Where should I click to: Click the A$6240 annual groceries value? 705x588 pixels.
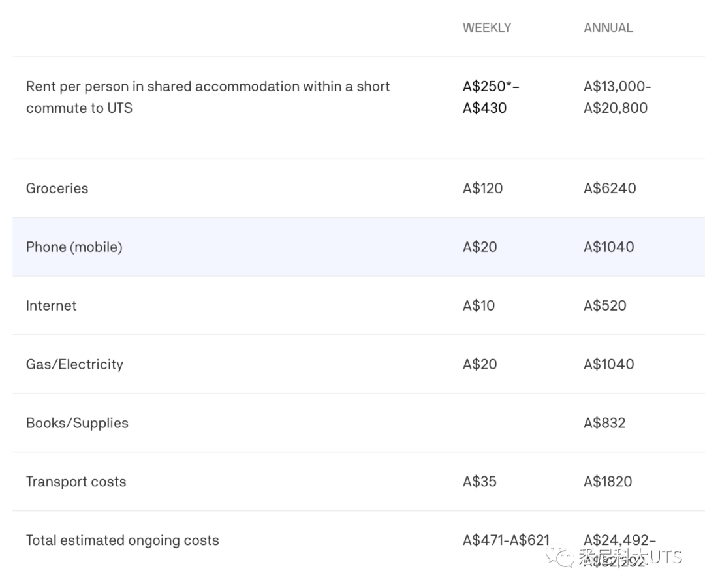[x=610, y=188]
